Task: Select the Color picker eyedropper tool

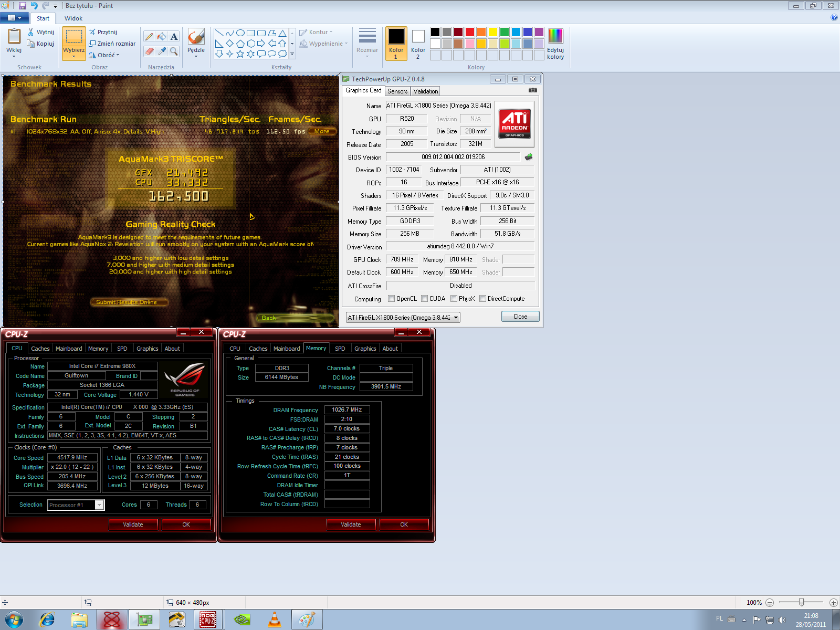Action: (x=162, y=51)
